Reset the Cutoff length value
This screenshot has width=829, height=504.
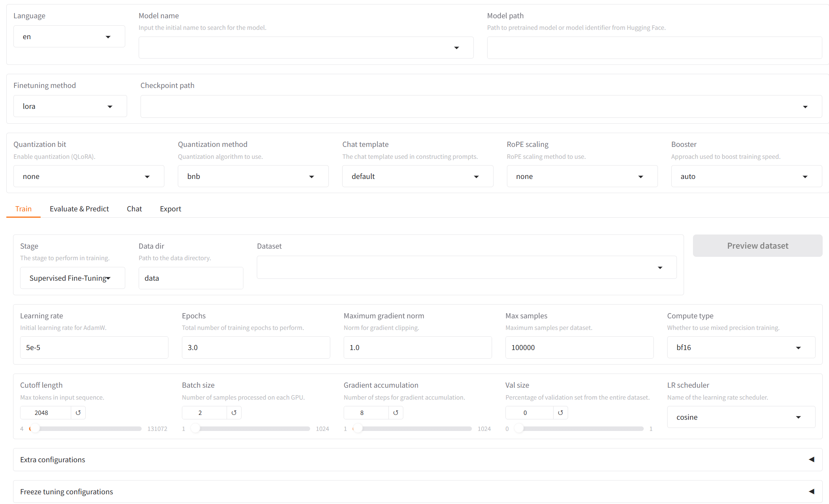(78, 413)
